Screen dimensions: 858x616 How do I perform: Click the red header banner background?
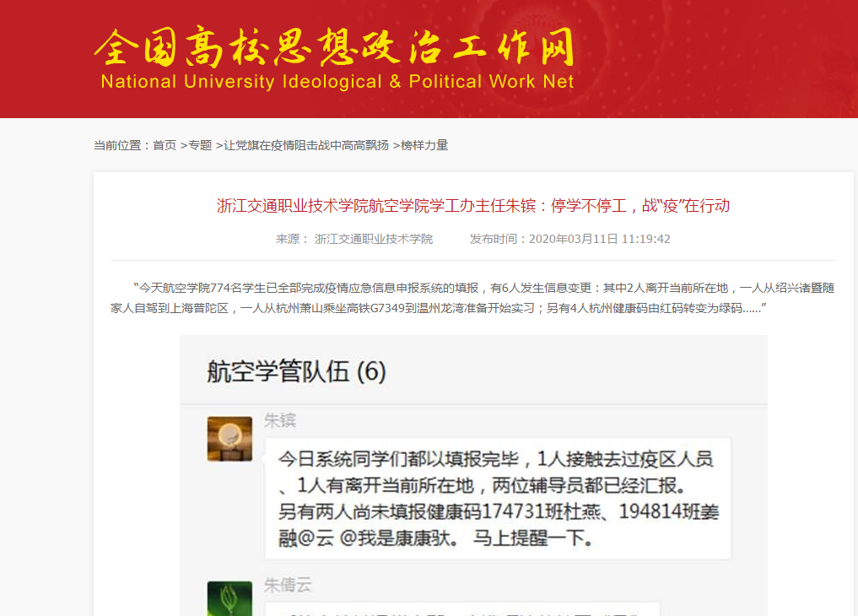pyautogui.click(x=711, y=58)
